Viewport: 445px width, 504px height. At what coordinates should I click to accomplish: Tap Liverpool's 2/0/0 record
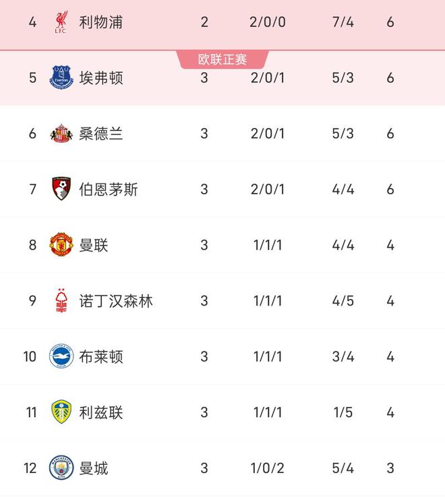point(267,22)
